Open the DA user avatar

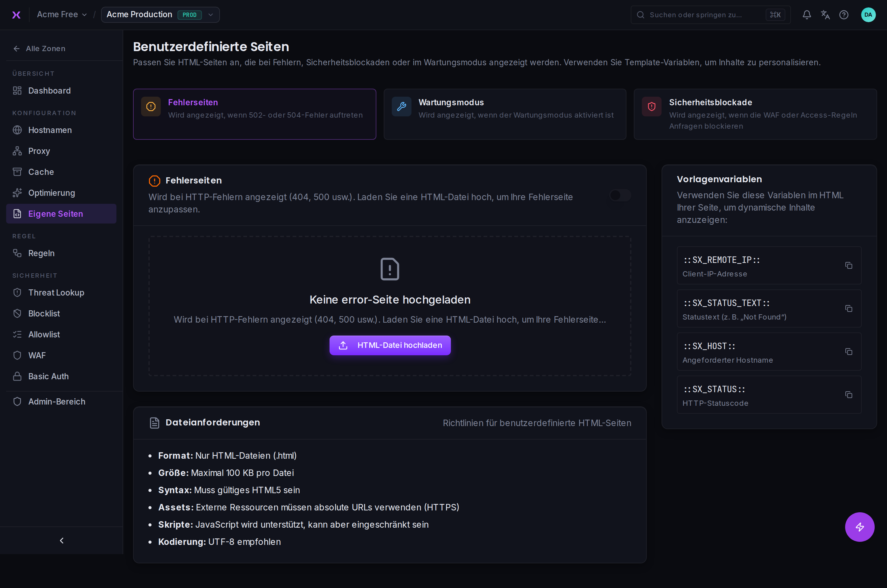(x=868, y=15)
